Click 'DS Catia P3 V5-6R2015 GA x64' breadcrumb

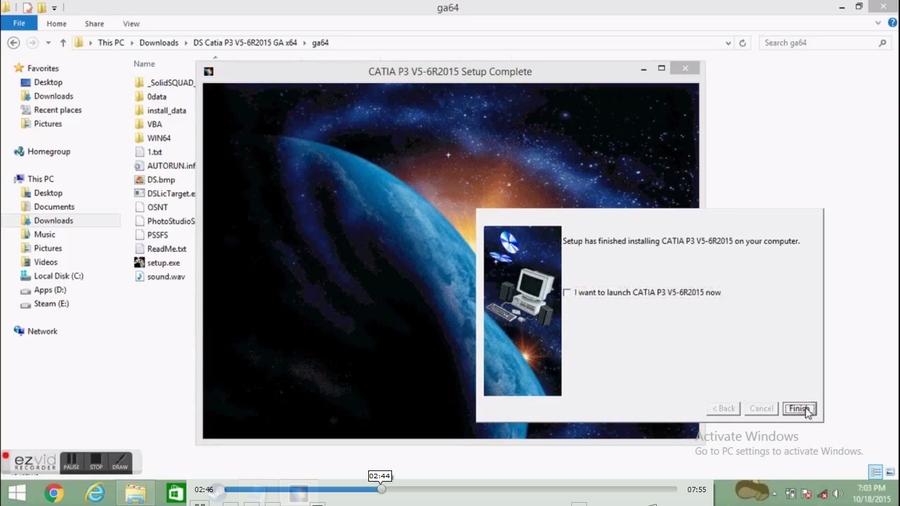coord(245,42)
